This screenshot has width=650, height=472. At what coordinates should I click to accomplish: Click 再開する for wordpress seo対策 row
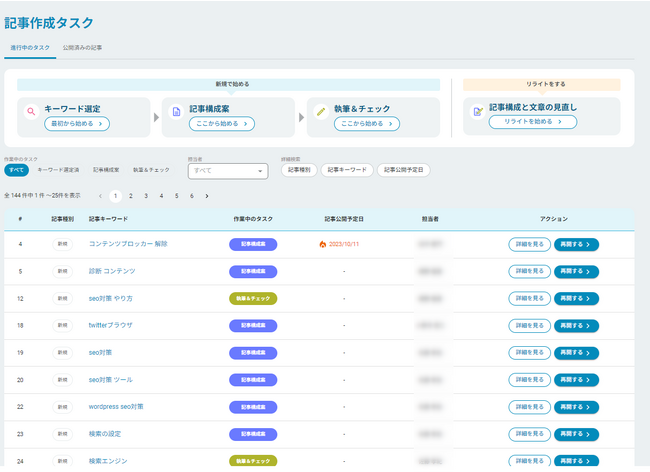pos(576,407)
